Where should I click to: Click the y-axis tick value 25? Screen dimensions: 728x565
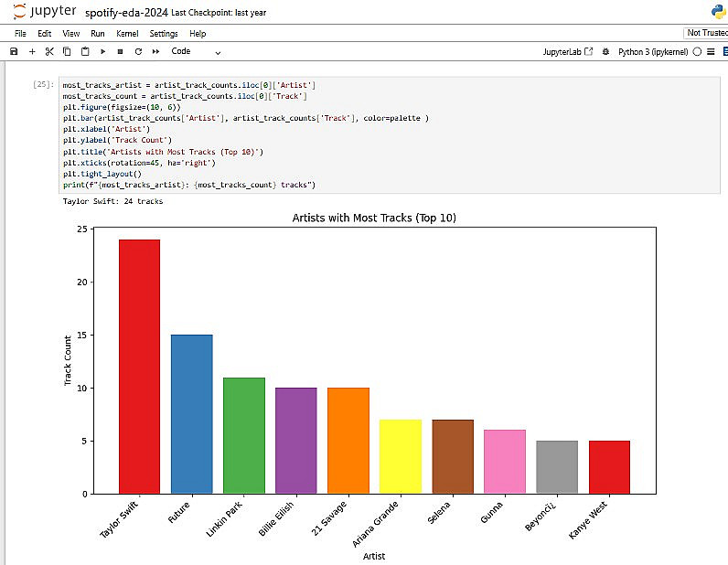[82, 229]
